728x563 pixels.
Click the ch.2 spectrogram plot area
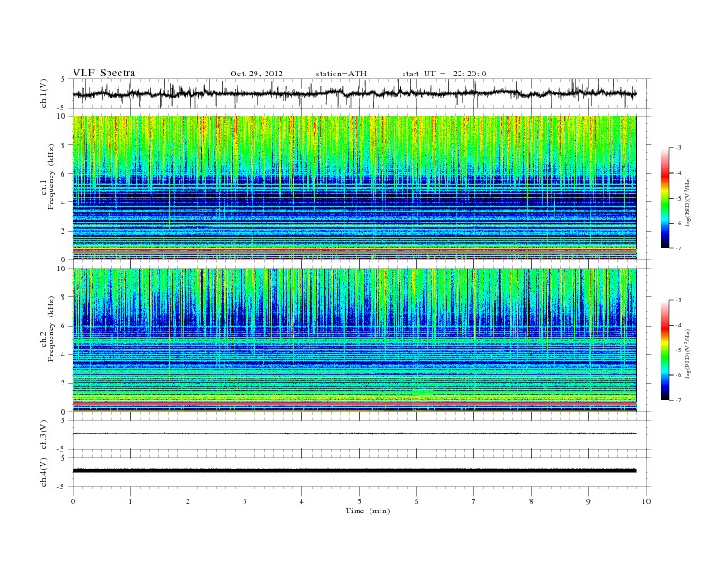[x=354, y=340]
